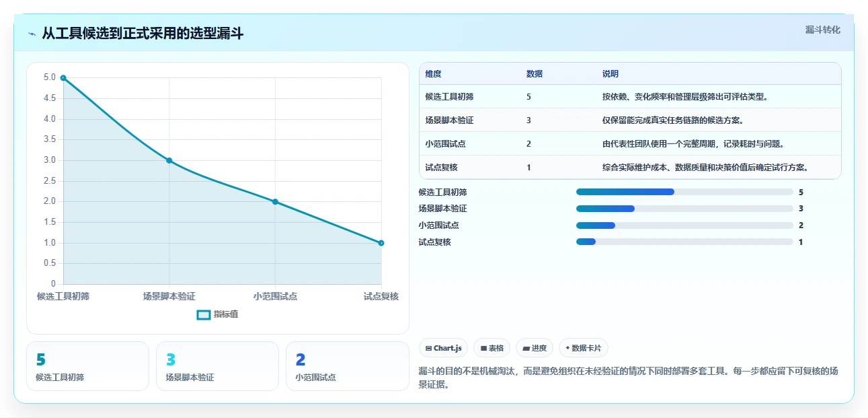Image resolution: width=868 pixels, height=418 pixels.
Task: Click the 小范围试点 progress bar
Action: point(684,225)
